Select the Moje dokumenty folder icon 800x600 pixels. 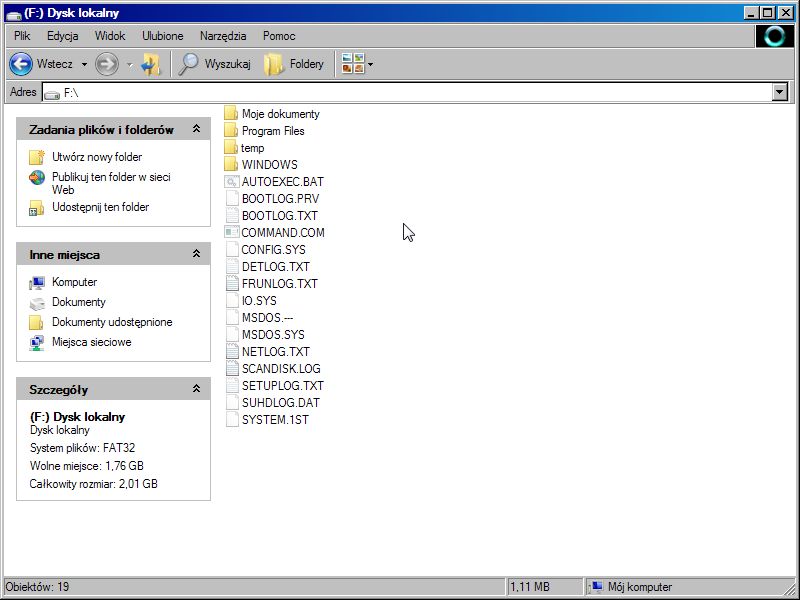pyautogui.click(x=231, y=113)
